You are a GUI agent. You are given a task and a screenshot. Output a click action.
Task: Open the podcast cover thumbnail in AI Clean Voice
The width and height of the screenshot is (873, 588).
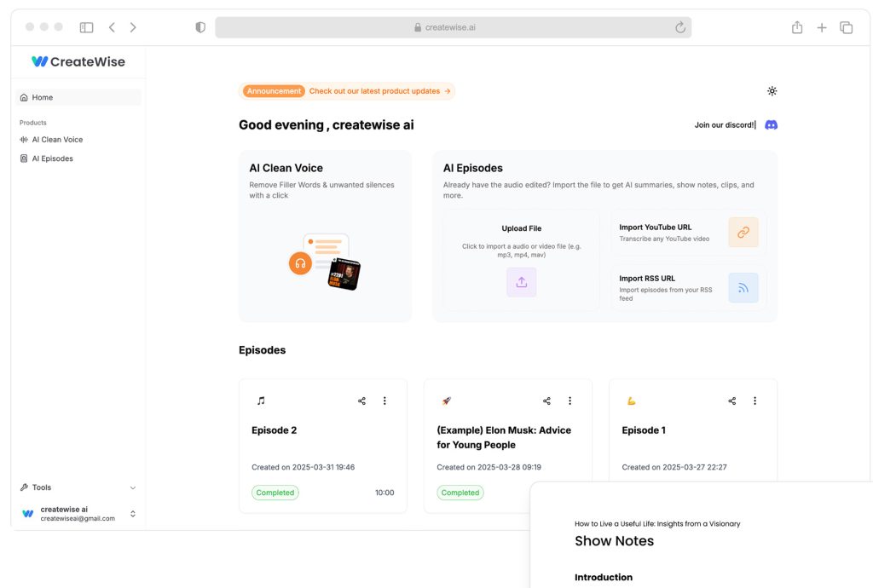click(x=344, y=274)
